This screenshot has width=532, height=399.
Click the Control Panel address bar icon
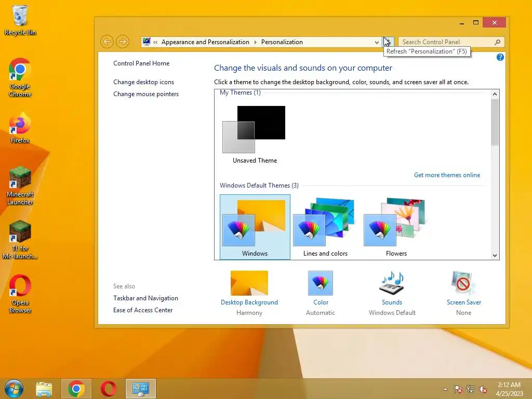tap(147, 42)
